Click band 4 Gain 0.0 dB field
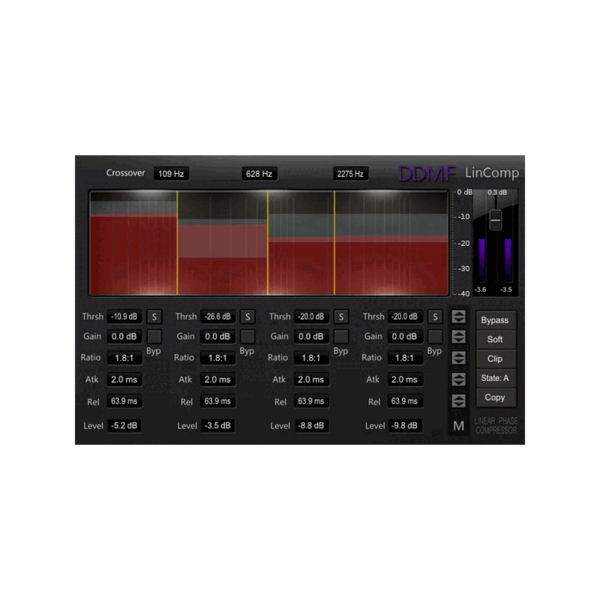 tap(405, 337)
